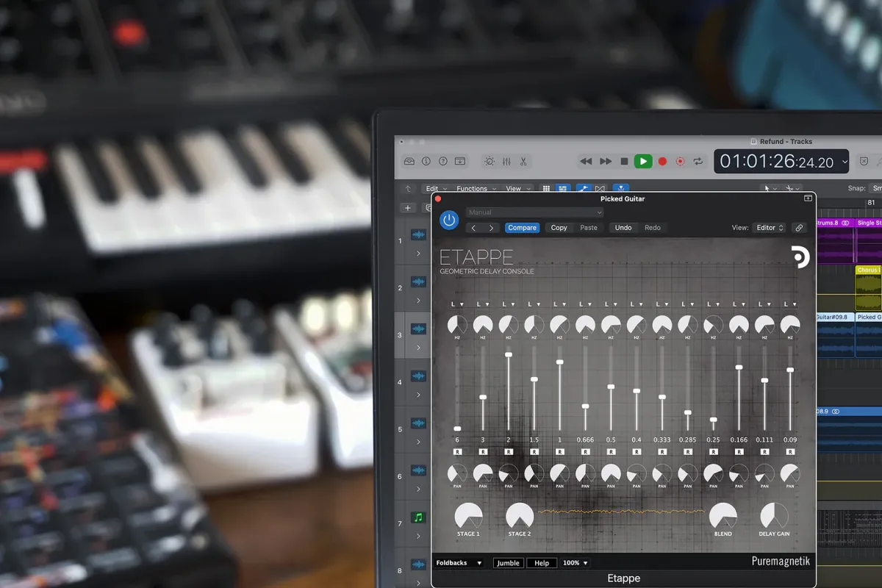Screen dimensions: 882x588
Task: Toggle the R button under value 0.666
Action: [x=585, y=451]
